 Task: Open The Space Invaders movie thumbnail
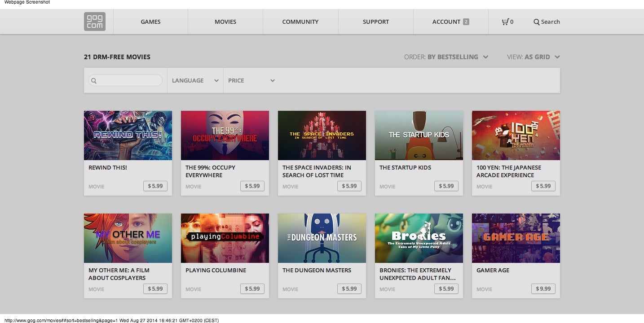point(322,135)
